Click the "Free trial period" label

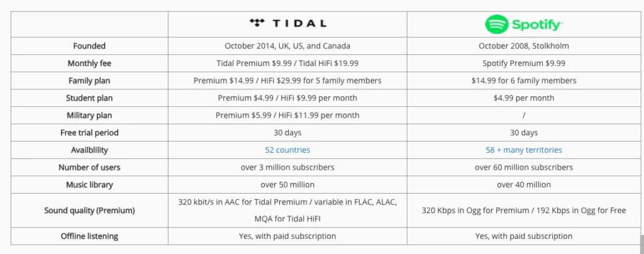click(89, 133)
